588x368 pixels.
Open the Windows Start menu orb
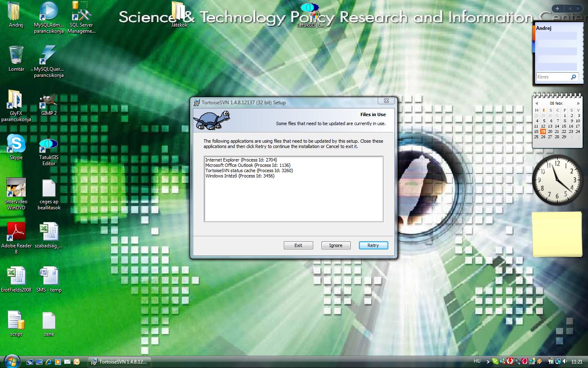click(x=12, y=361)
